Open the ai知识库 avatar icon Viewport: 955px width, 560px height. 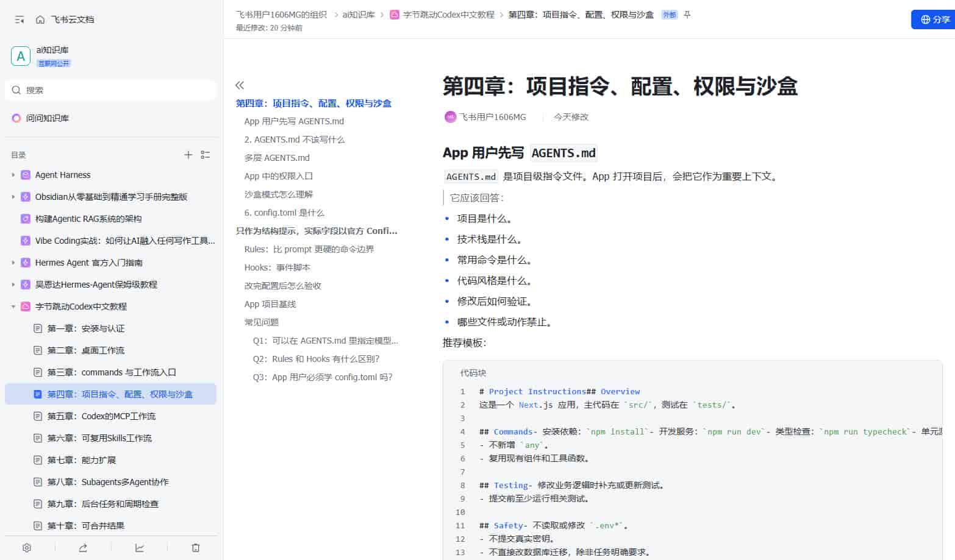(x=21, y=56)
